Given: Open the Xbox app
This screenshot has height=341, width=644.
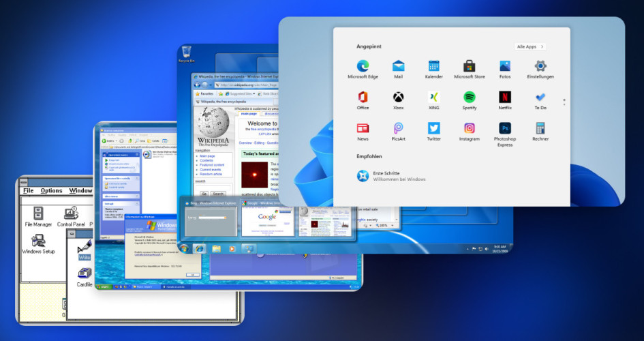Looking at the screenshot, I should coord(398,101).
